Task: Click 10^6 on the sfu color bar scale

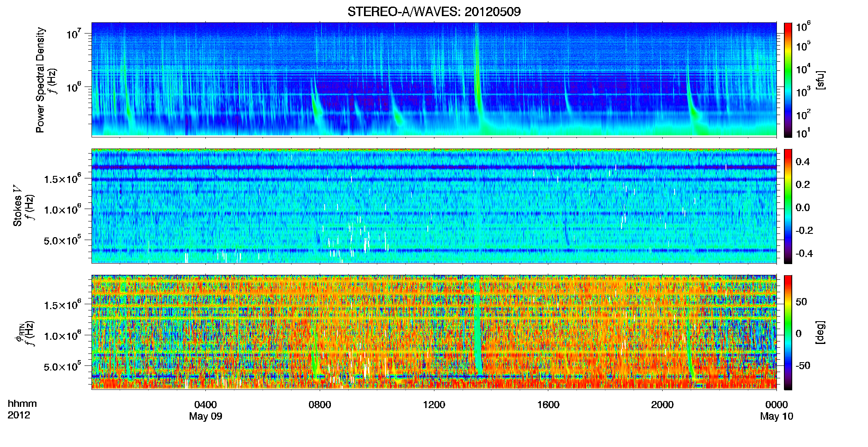Action: pos(803,26)
